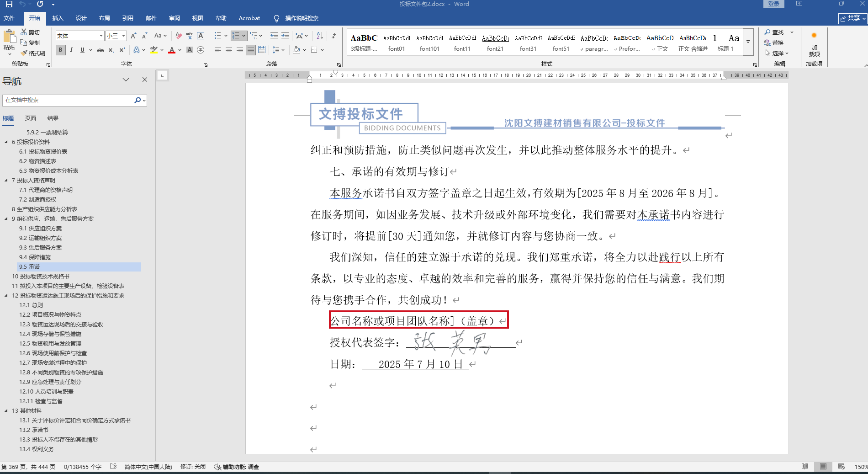This screenshot has width=868, height=474.
Task: Click the clear formatting eraser icon
Action: coord(179,36)
